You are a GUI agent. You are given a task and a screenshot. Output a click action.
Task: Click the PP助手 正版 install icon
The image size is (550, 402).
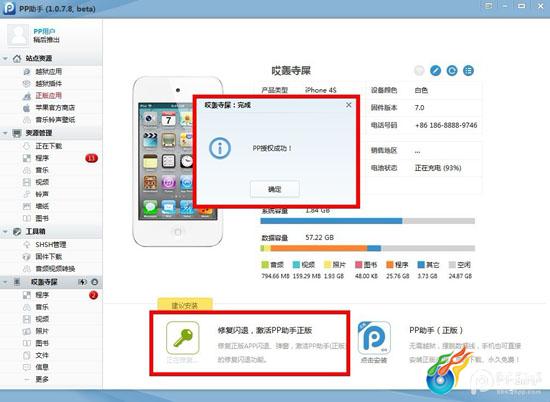pyautogui.click(x=374, y=338)
